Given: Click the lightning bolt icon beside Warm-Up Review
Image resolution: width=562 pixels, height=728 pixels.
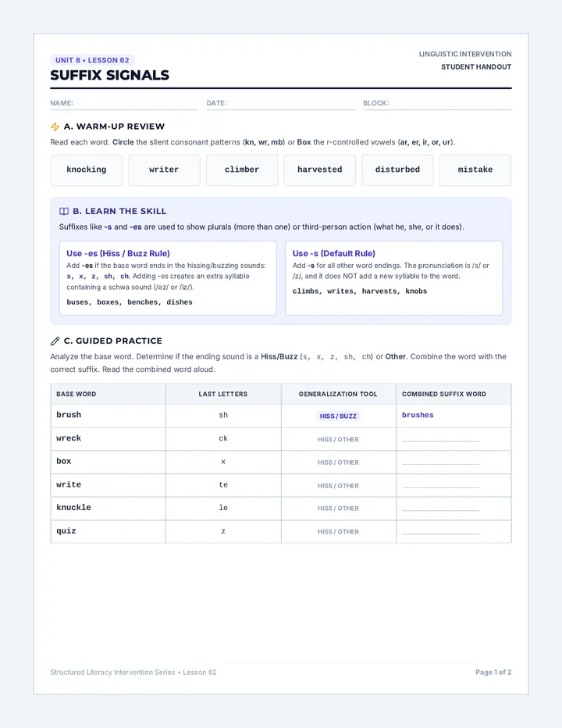Looking at the screenshot, I should [55, 127].
